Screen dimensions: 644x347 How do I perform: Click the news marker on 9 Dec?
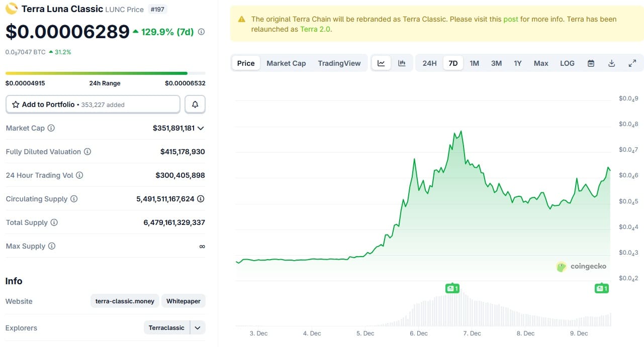tap(602, 288)
